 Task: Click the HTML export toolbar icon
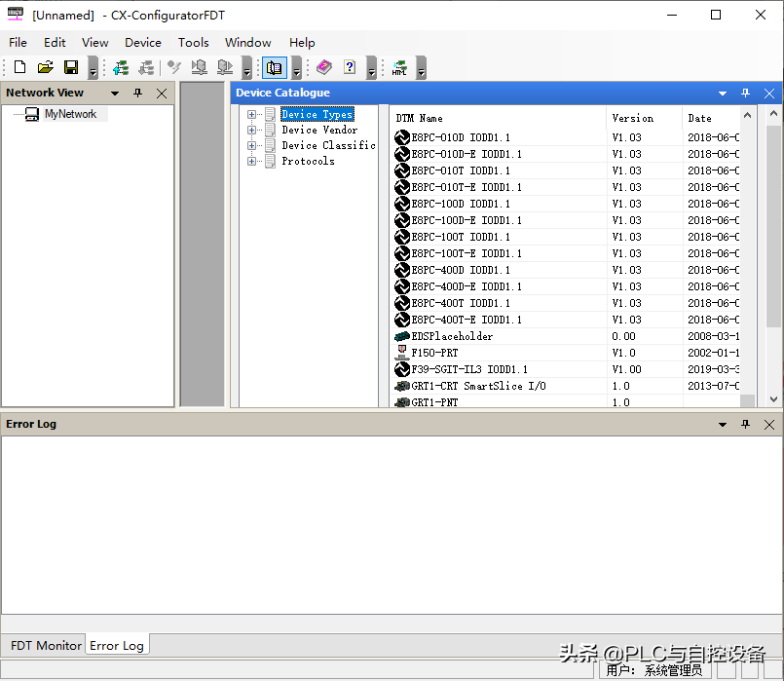(x=399, y=68)
